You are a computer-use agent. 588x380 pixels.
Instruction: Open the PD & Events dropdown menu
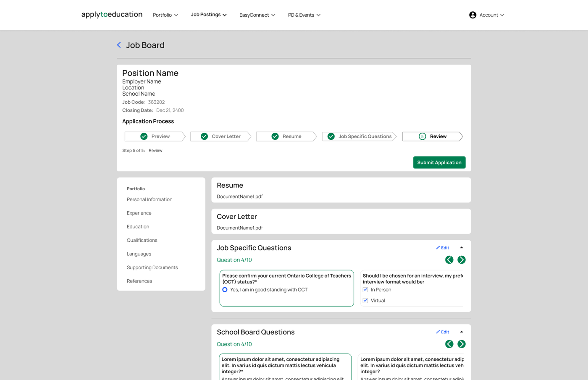pyautogui.click(x=304, y=15)
